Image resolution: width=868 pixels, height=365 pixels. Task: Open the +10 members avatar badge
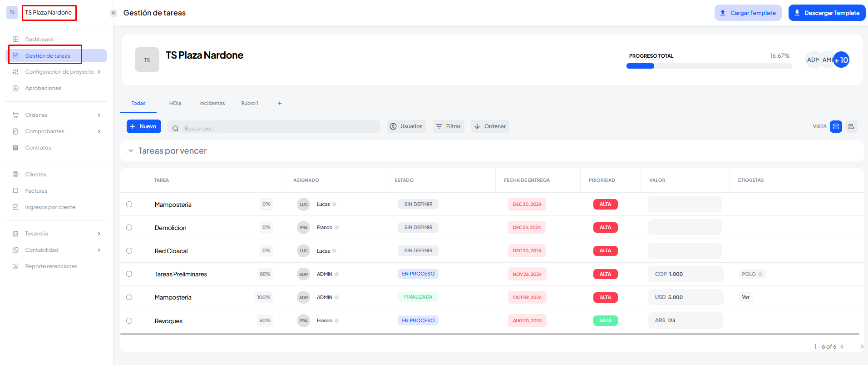[841, 60]
